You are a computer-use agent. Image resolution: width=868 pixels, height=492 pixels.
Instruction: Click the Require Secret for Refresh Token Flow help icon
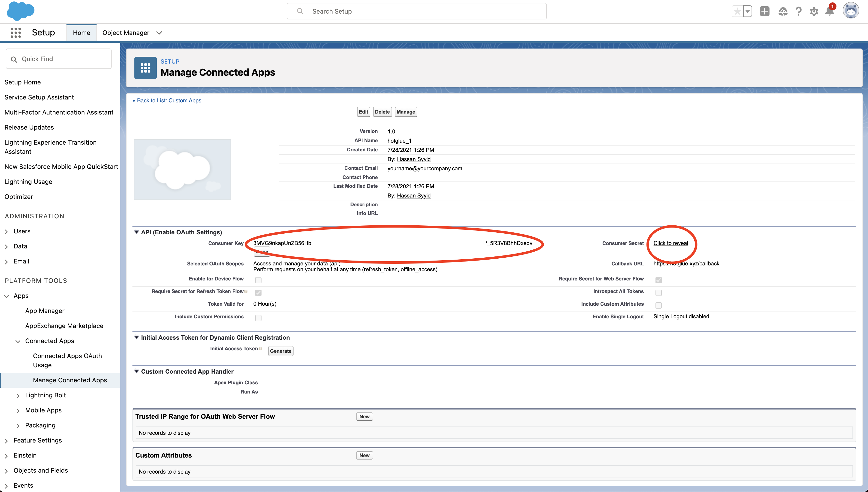(x=246, y=291)
